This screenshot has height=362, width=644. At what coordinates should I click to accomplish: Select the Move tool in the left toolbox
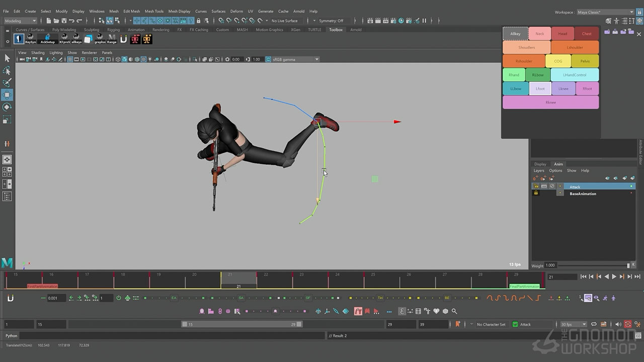[x=7, y=95]
